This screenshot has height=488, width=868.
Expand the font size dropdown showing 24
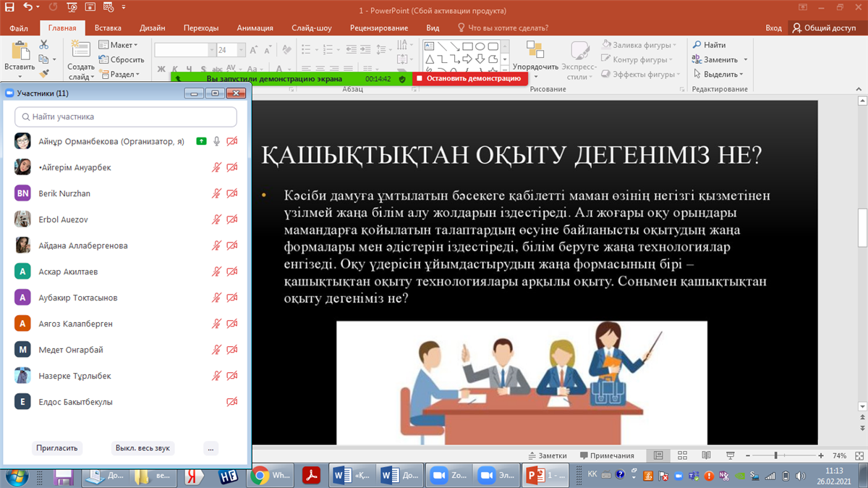[x=242, y=50]
